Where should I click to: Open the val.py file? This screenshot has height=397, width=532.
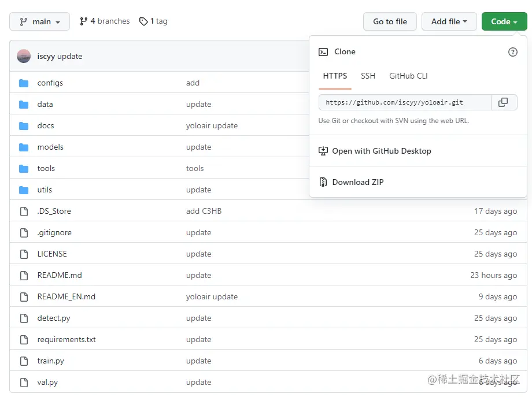[x=47, y=382]
